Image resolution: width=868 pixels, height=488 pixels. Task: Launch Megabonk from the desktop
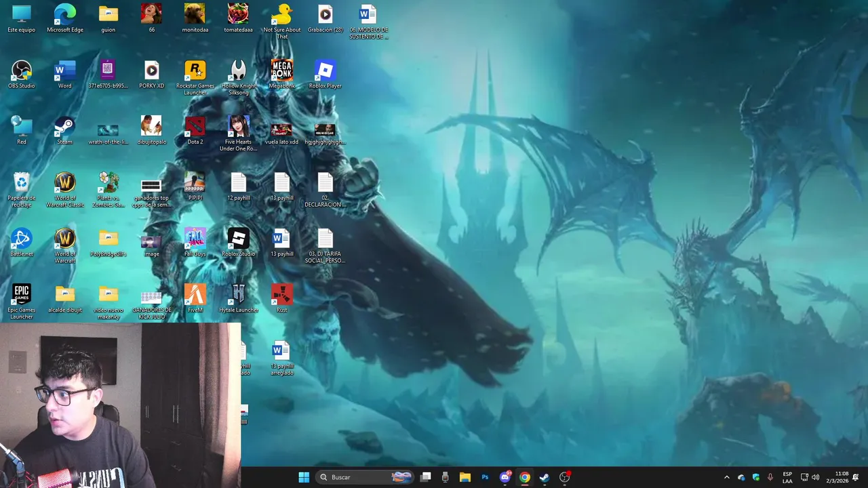click(x=281, y=75)
